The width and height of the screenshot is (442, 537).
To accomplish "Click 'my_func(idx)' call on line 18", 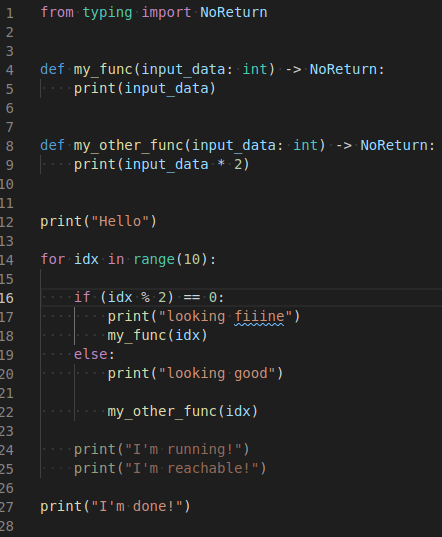I will [157, 336].
